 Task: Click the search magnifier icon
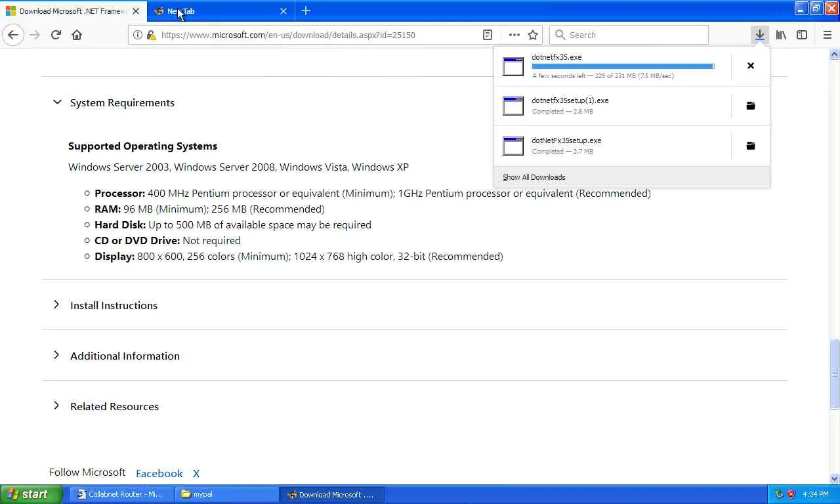[560, 35]
